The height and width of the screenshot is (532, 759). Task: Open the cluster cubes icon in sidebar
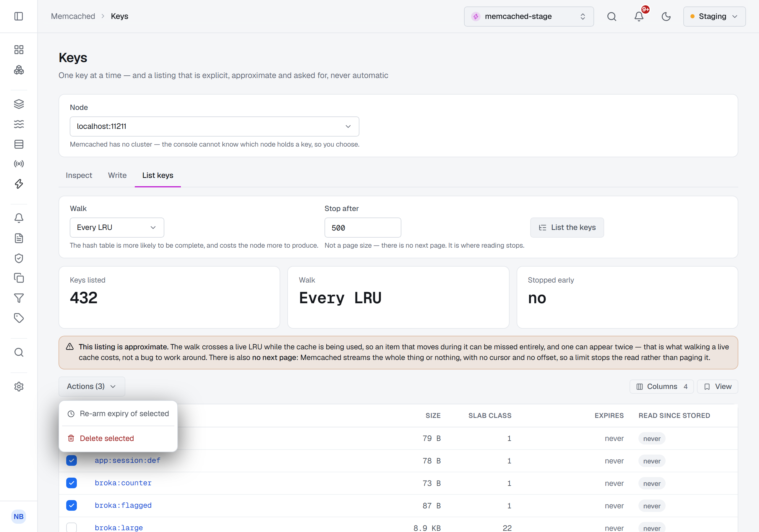19,70
